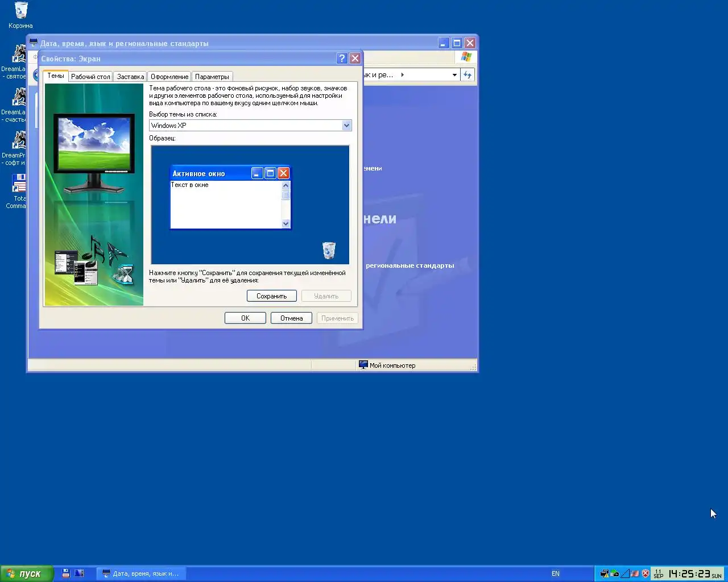Switch to the Заставка tab

[130, 77]
